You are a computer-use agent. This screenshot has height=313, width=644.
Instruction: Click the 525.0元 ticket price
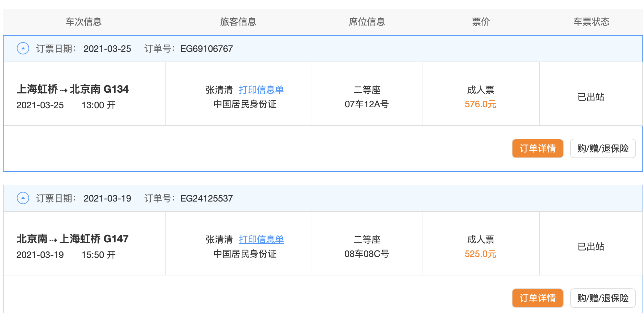coord(480,254)
